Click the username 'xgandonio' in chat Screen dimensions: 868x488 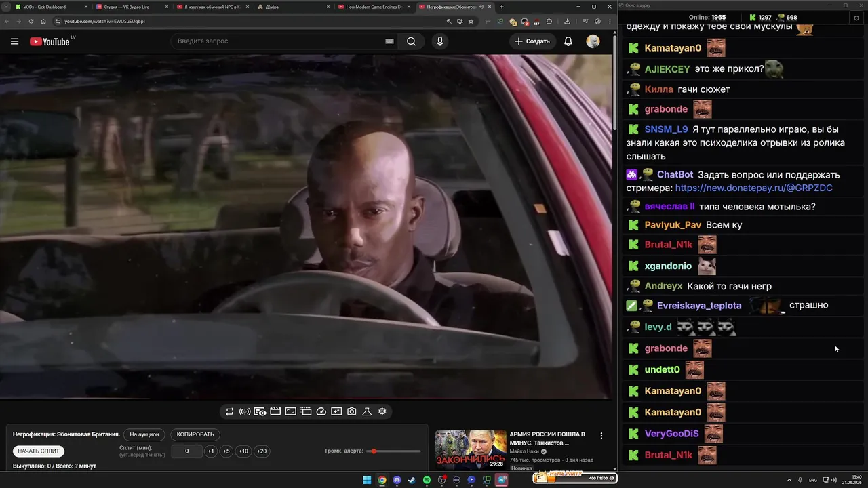coord(668,266)
